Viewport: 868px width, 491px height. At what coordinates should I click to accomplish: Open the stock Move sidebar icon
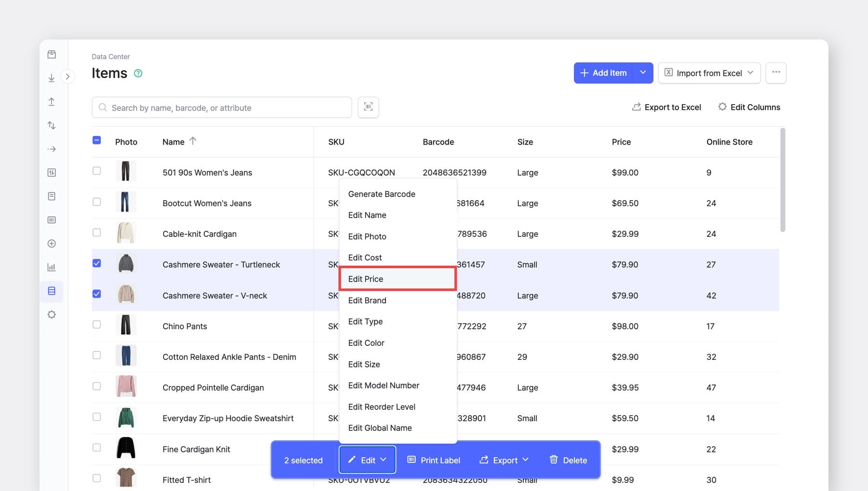tap(51, 149)
